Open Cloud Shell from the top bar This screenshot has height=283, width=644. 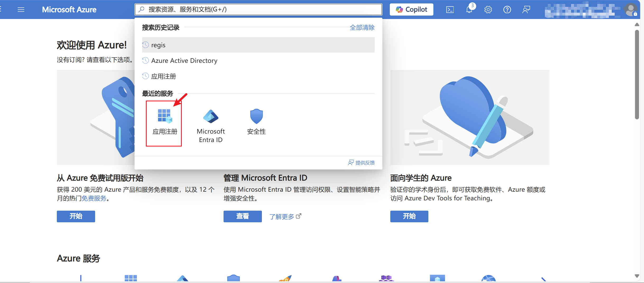coord(450,10)
